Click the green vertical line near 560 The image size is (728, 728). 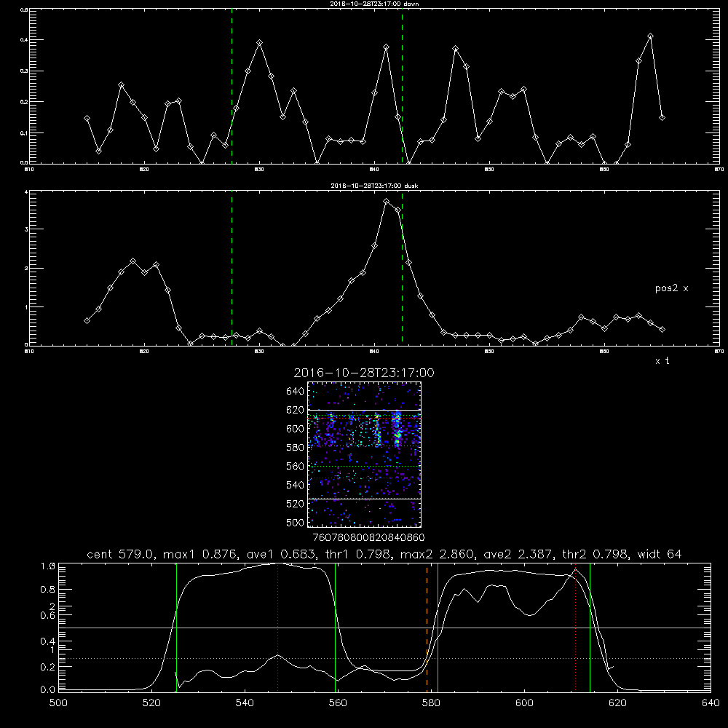(x=335, y=627)
